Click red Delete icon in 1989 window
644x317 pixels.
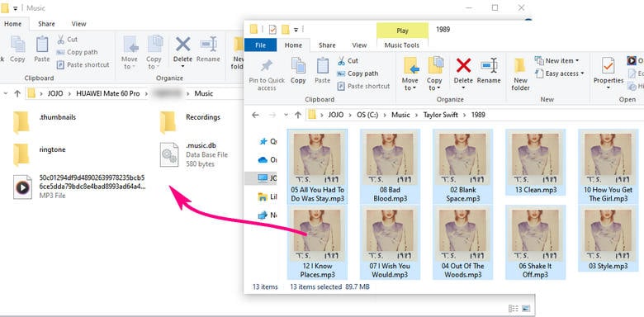pos(463,65)
